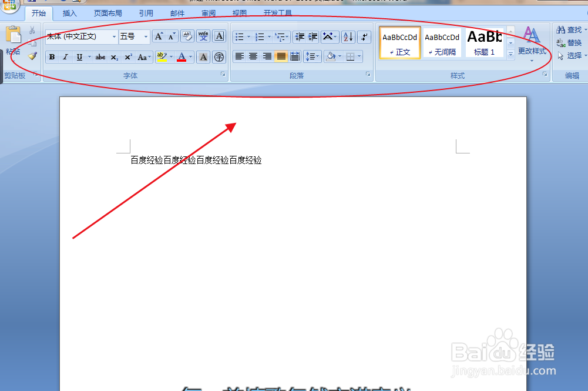Image resolution: width=588 pixels, height=391 pixels.
Task: Expand styles gallery More arrow
Action: (510, 55)
